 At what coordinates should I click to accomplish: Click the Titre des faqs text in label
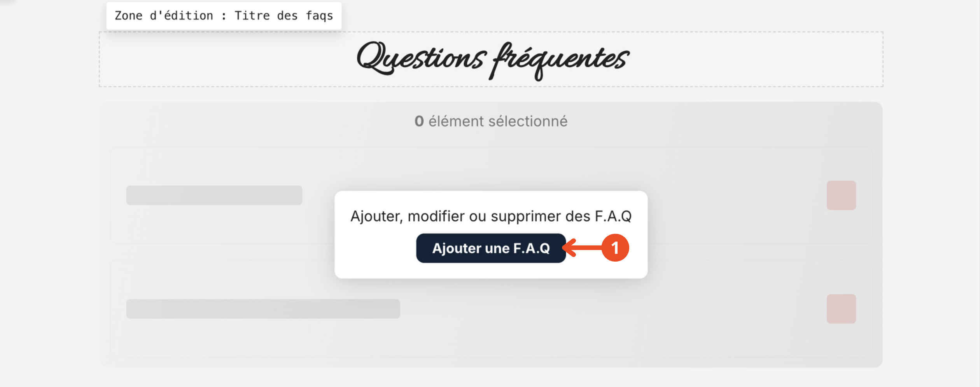click(x=283, y=16)
